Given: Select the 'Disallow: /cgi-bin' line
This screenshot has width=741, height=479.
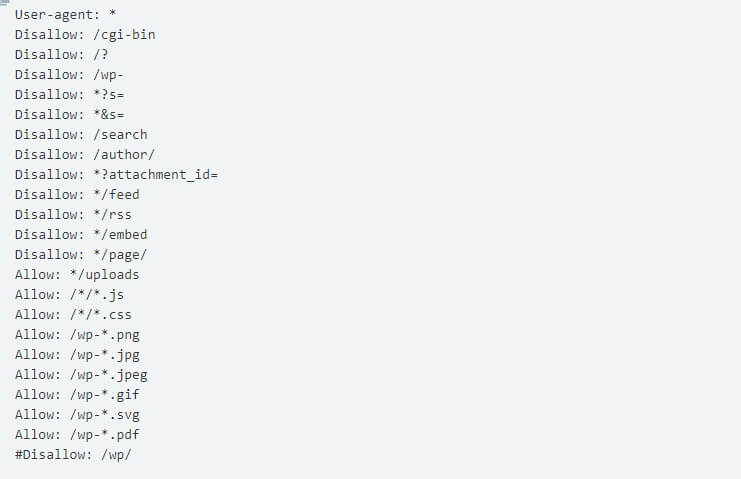Looking at the screenshot, I should [85, 34].
